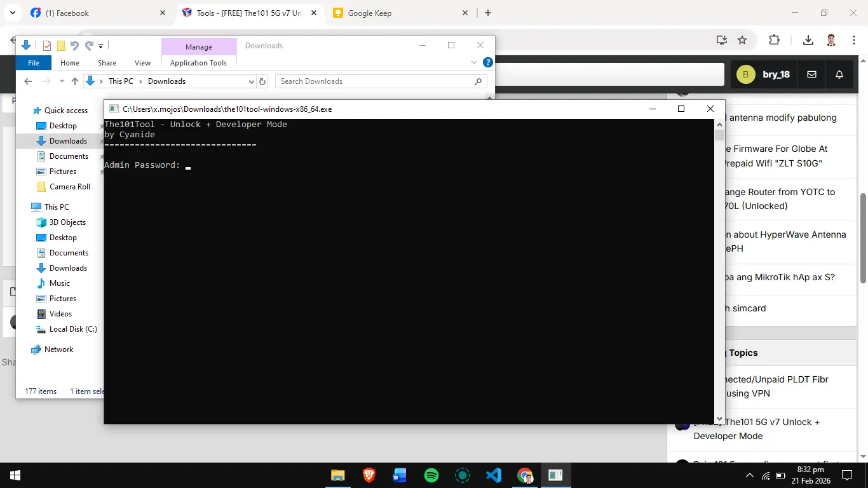Open recent locations dropdown in Explorer
The image size is (868, 488).
pos(62,81)
